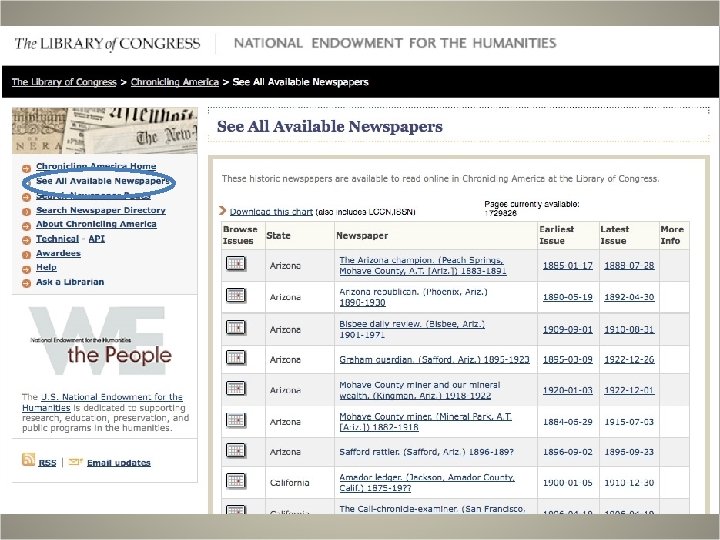Open browse issues icon for Graham guardian
This screenshot has height=540, width=720.
(236, 358)
